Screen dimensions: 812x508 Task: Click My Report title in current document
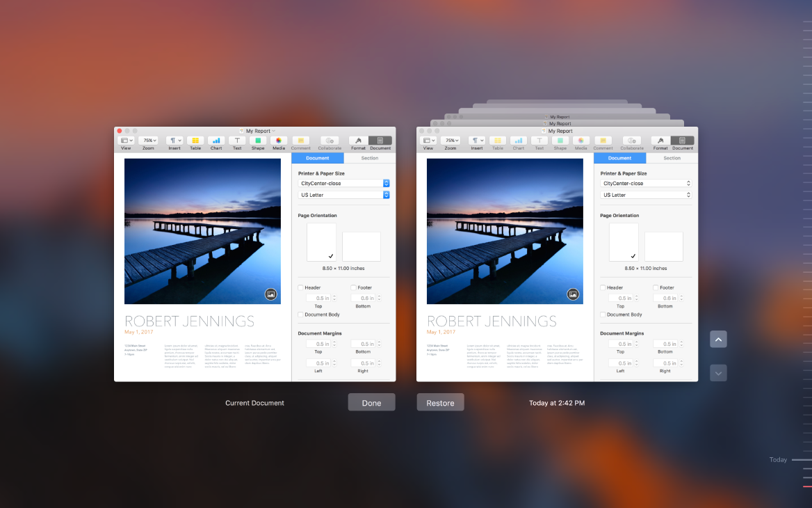coord(258,131)
